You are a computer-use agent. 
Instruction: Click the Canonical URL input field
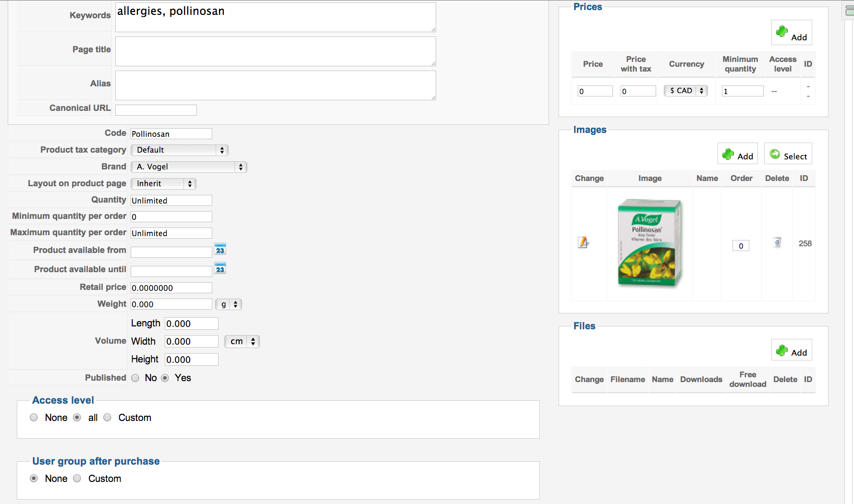point(156,110)
